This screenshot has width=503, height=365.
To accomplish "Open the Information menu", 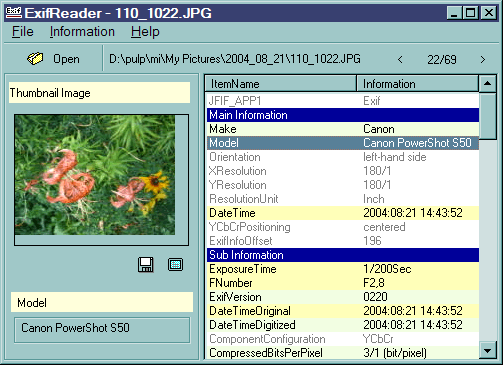I will pos(82,32).
